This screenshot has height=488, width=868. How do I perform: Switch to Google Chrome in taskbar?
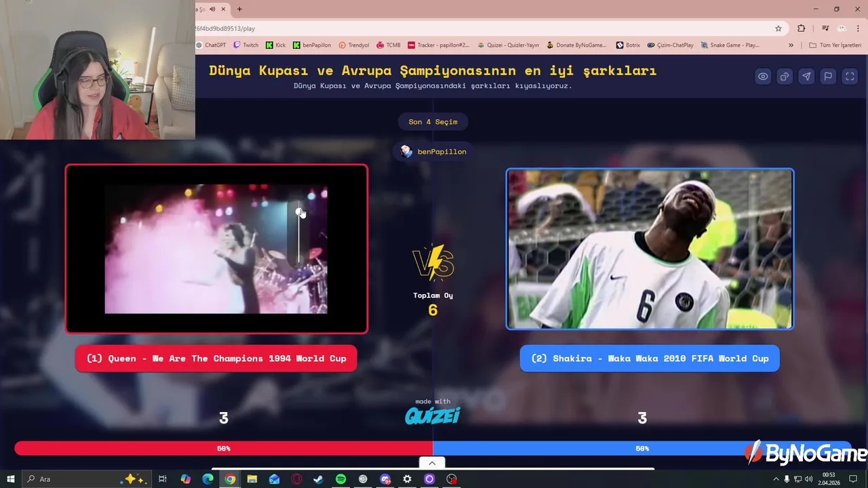tap(231, 479)
